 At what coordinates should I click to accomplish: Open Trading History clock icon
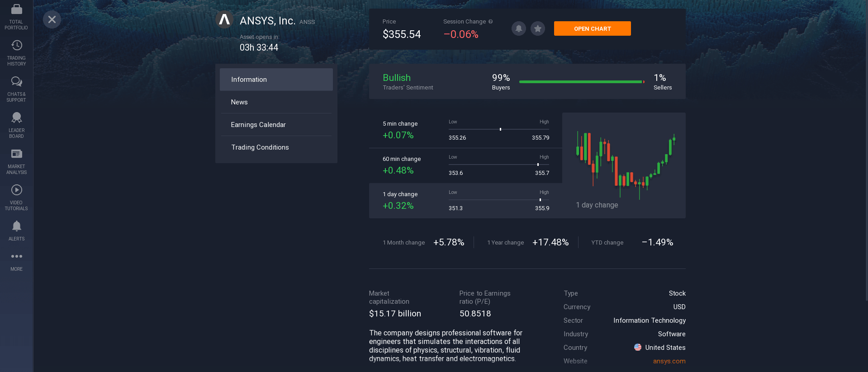coord(16,45)
